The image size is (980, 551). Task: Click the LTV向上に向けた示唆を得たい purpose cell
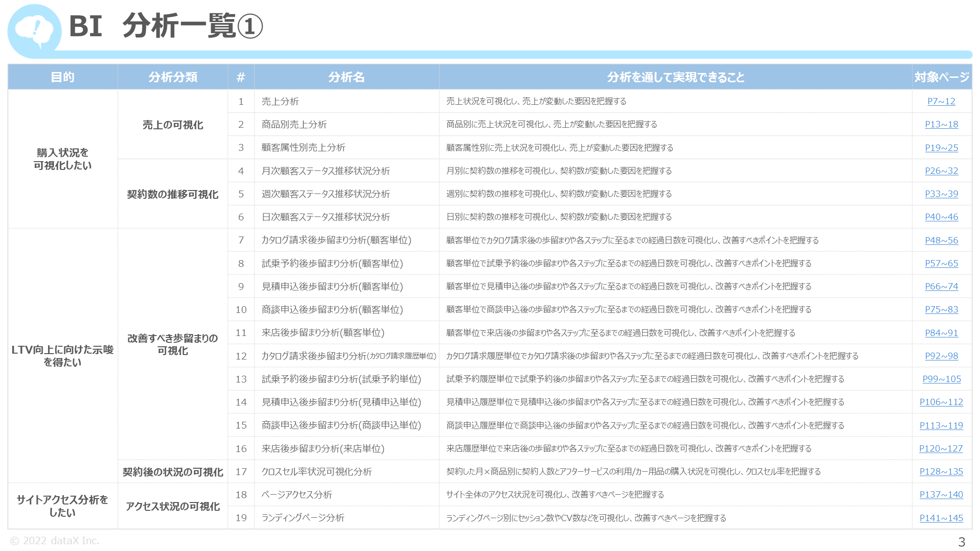coord(63,356)
